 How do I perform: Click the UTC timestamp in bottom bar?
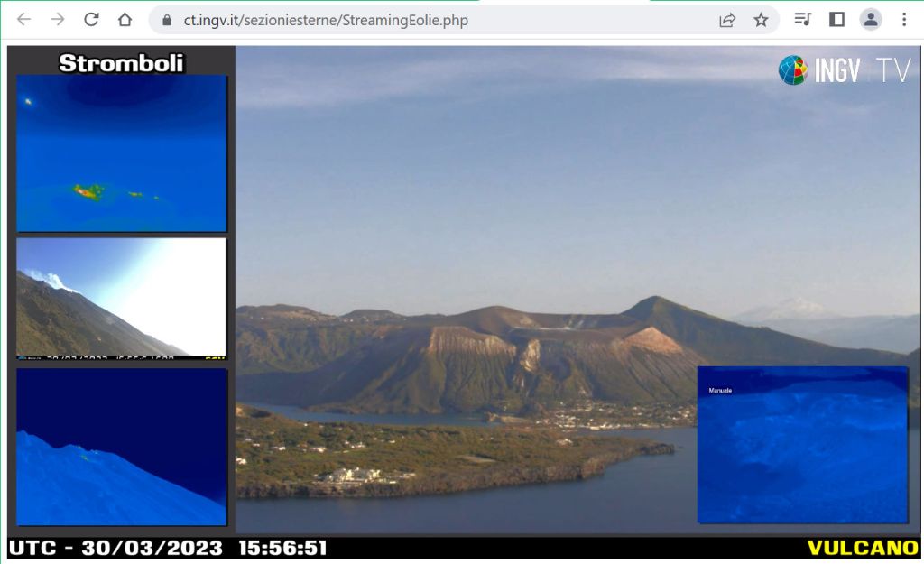click(x=168, y=548)
